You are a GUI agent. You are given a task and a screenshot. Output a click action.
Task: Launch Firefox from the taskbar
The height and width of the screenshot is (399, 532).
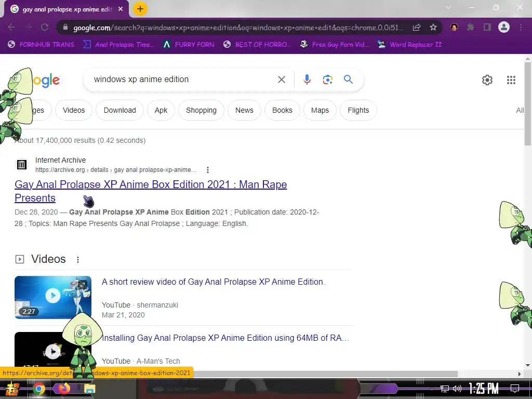[64, 389]
